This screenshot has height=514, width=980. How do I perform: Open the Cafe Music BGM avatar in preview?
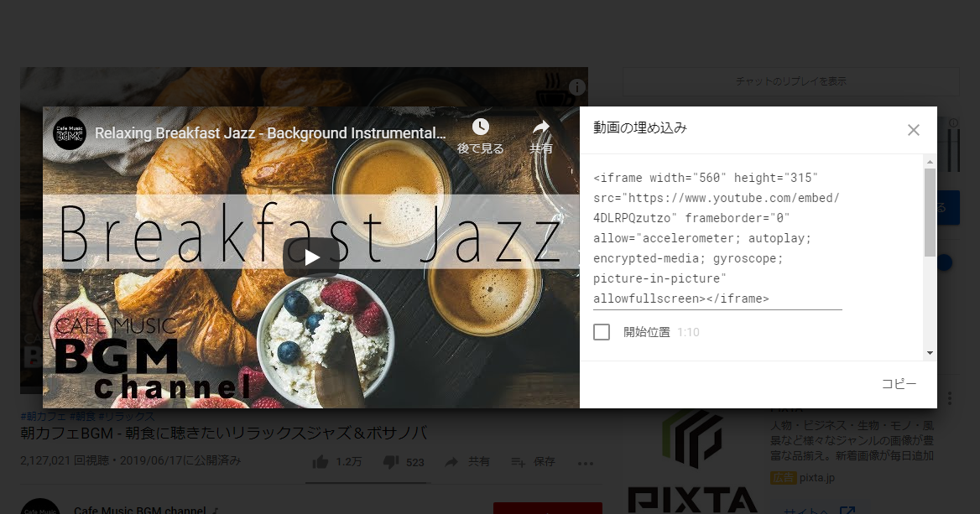(x=70, y=133)
